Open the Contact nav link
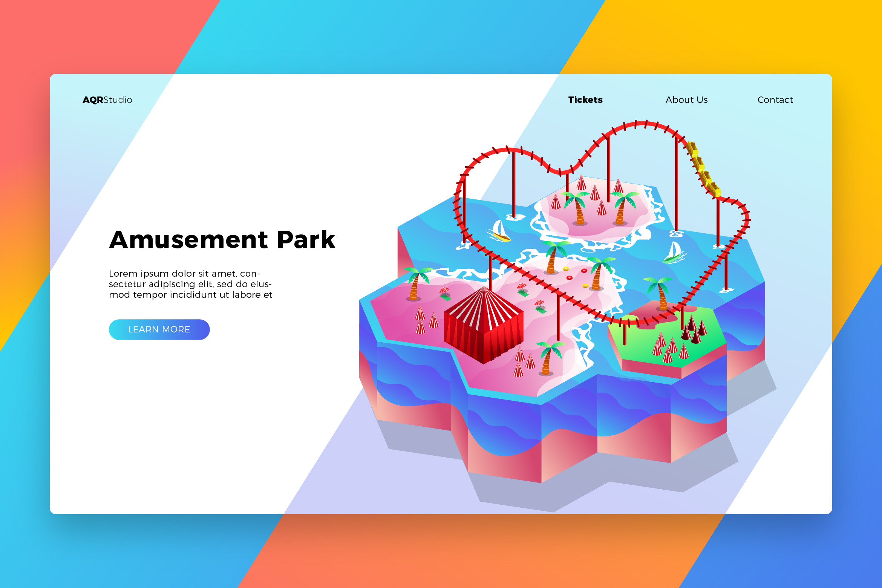The width and height of the screenshot is (882, 588). (x=775, y=100)
